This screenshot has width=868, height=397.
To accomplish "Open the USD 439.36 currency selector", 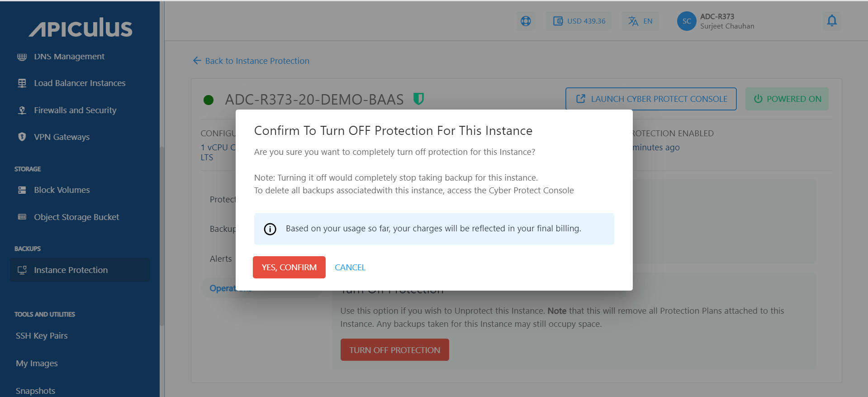I will coord(578,21).
